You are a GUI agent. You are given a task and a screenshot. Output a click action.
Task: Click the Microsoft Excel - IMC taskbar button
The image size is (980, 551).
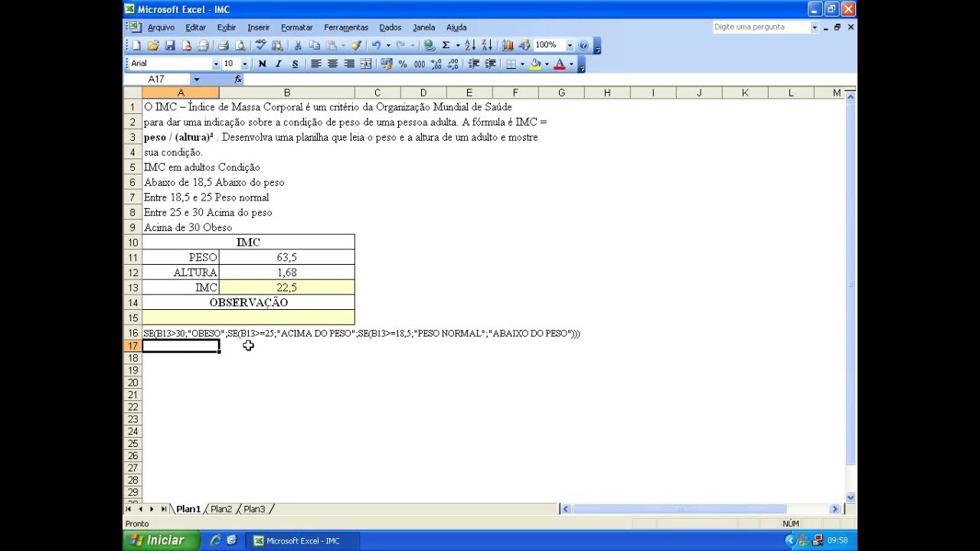click(x=301, y=541)
